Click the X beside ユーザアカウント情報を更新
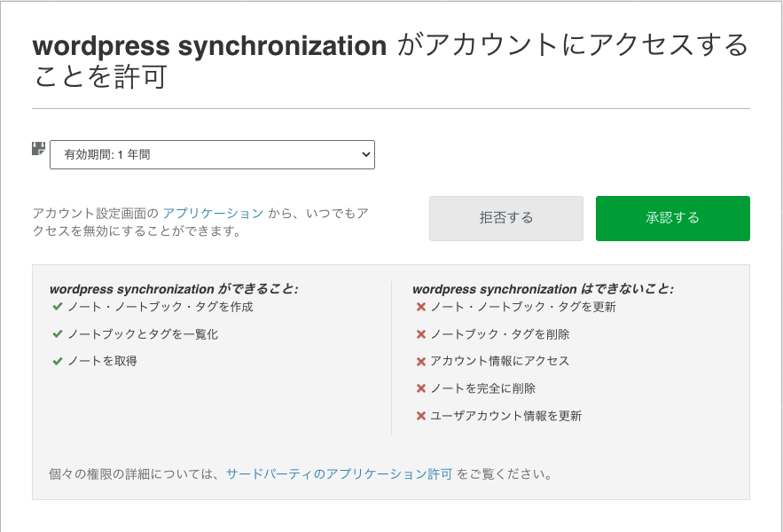 click(421, 416)
